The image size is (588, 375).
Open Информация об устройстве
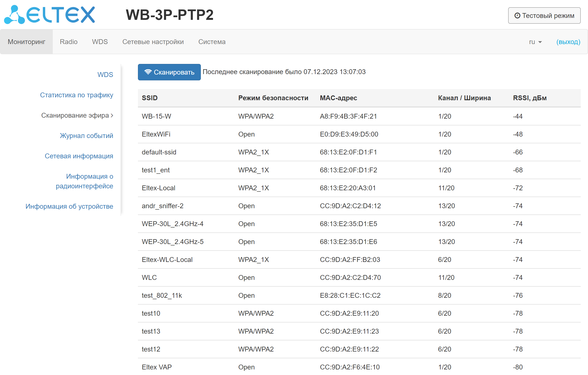pyautogui.click(x=69, y=206)
